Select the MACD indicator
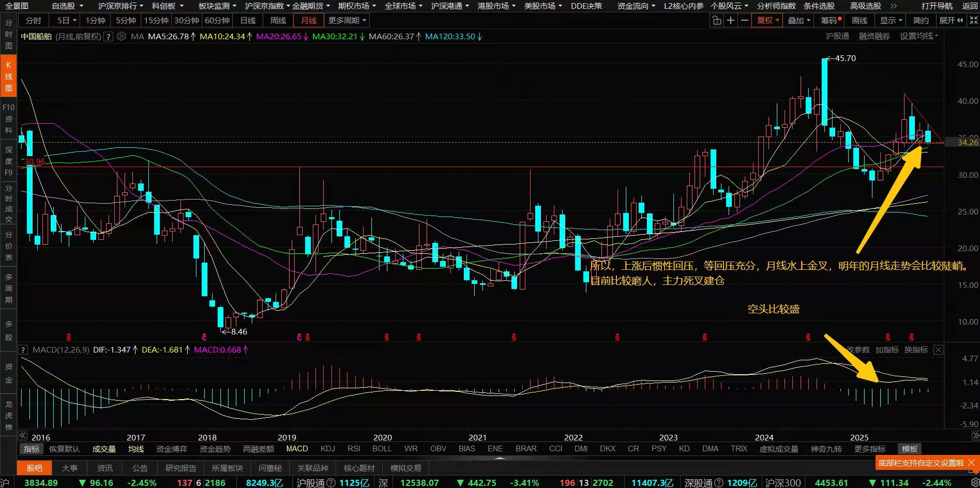This screenshot has height=488, width=980. 297,449
